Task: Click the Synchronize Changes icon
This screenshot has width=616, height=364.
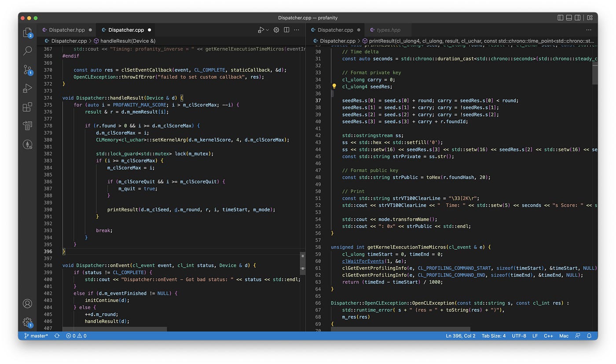Action: click(x=57, y=336)
